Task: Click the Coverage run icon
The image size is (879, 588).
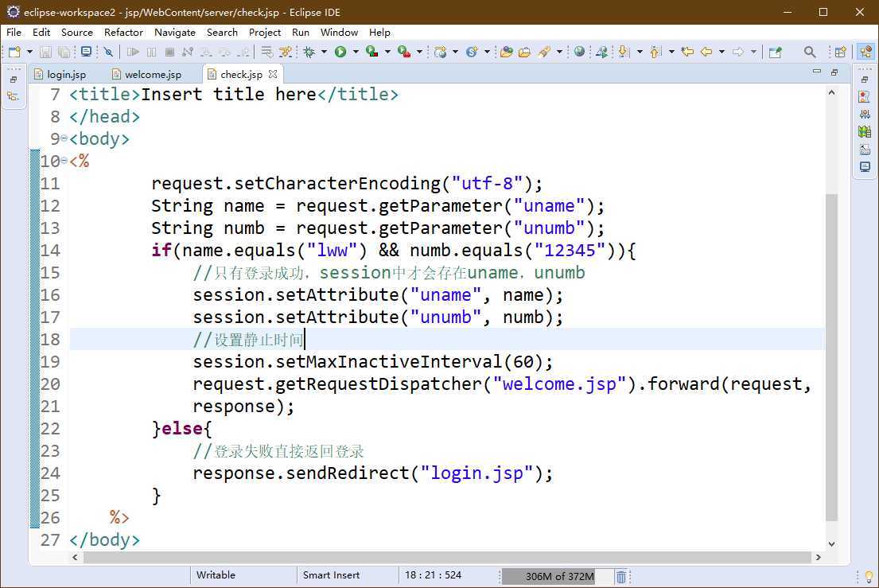Action: 371,53
